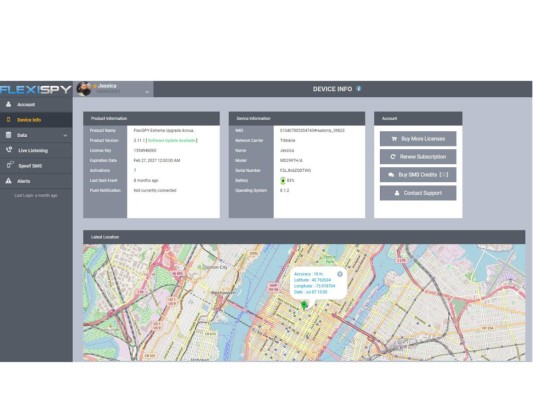Open the Jessica device dropdown arrow
The height and width of the screenshot is (400, 533).
[147, 92]
